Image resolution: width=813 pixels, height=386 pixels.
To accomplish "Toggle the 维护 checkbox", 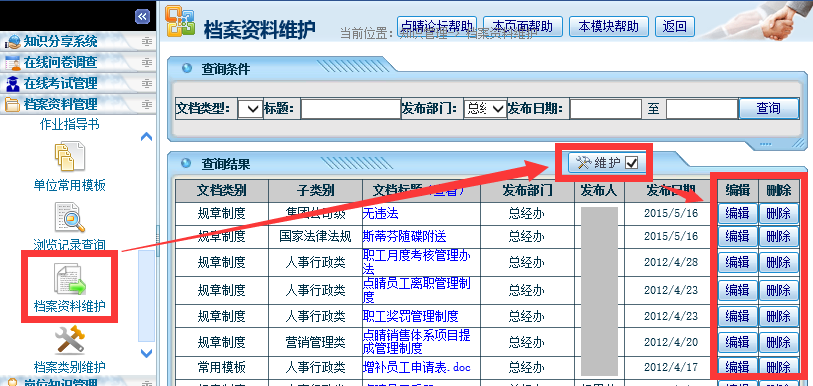I will (632, 163).
